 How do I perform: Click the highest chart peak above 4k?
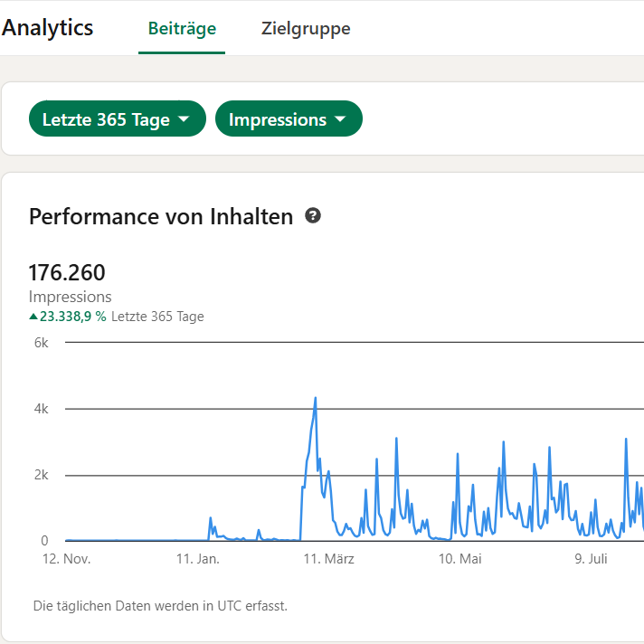point(315,398)
